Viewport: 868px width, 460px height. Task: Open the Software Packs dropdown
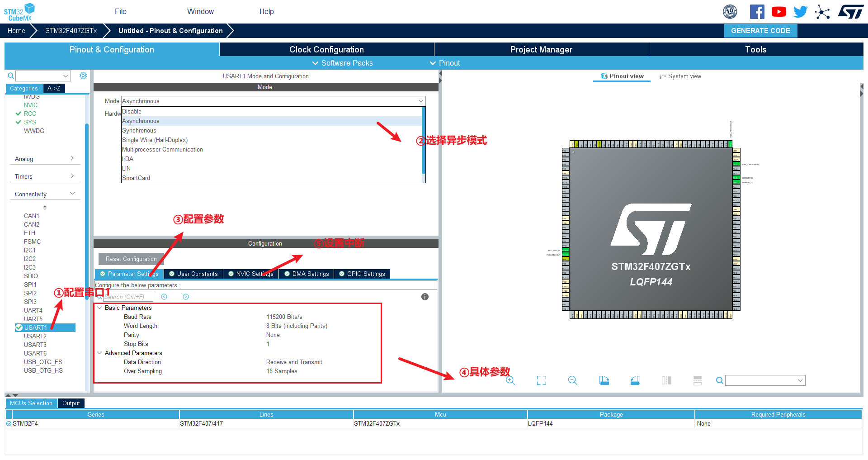[343, 63]
